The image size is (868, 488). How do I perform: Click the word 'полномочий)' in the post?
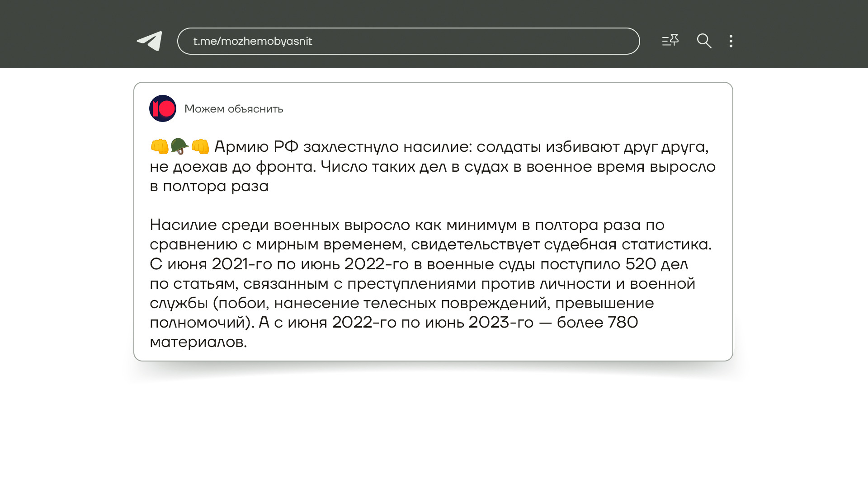201,323
